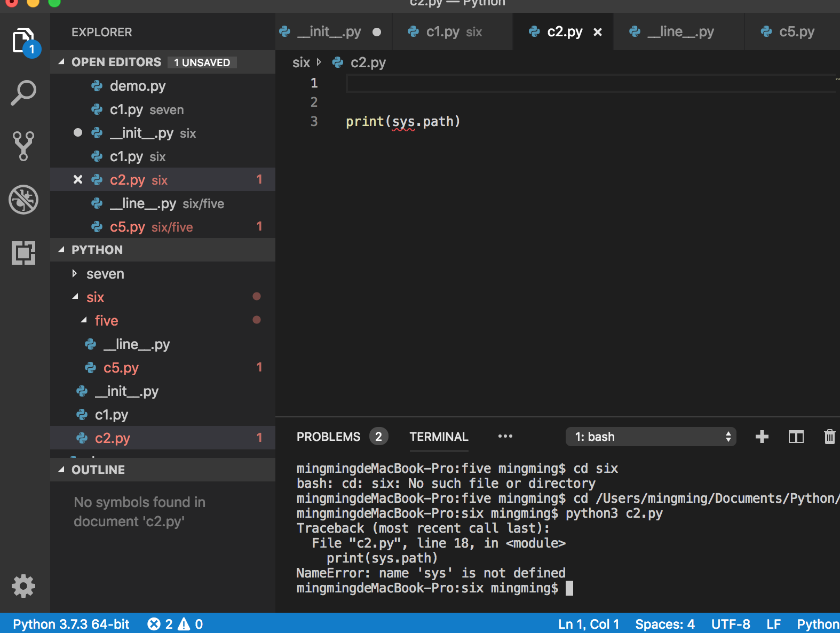This screenshot has width=840, height=633.
Task: Collapse the six folder
Action: point(75,297)
